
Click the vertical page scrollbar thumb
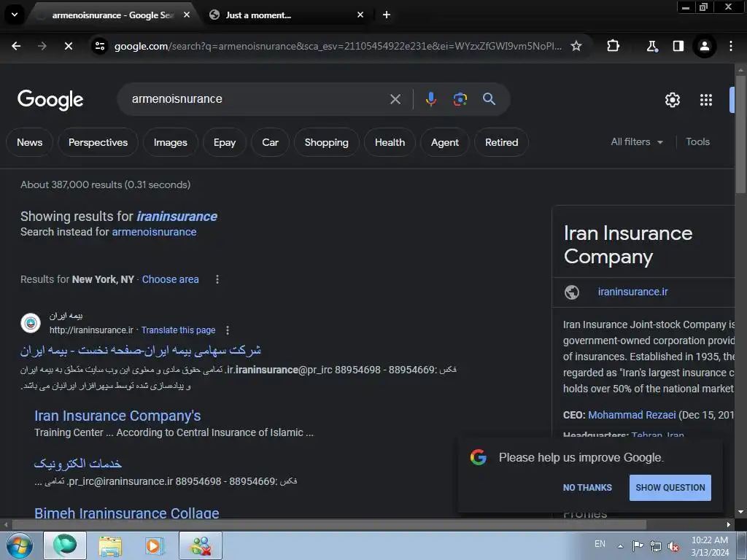pos(740,134)
